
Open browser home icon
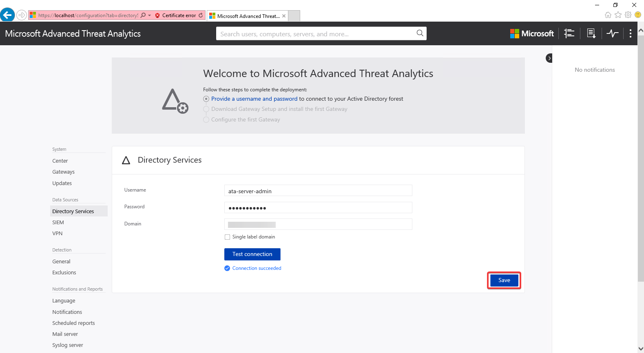[608, 15]
